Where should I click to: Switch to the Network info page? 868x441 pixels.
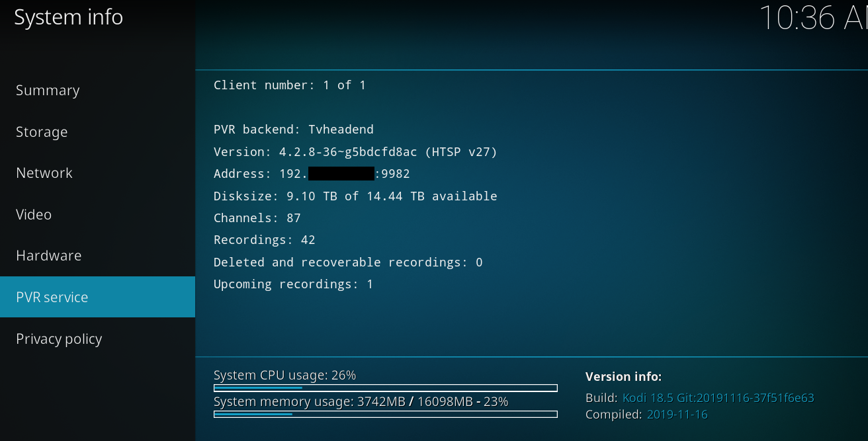click(x=44, y=173)
